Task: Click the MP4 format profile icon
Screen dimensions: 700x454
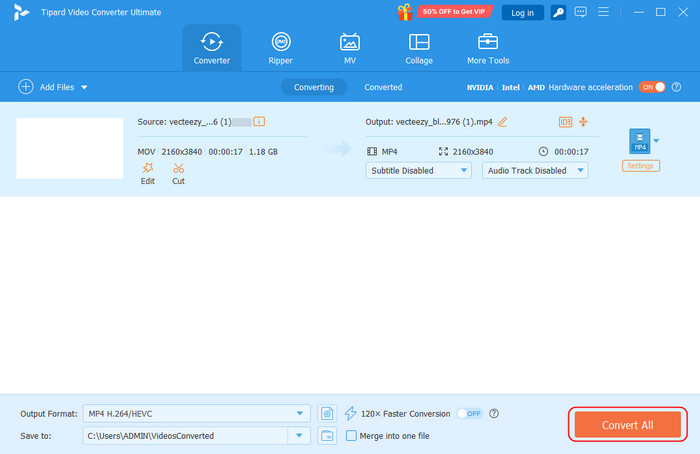Action: pyautogui.click(x=640, y=141)
